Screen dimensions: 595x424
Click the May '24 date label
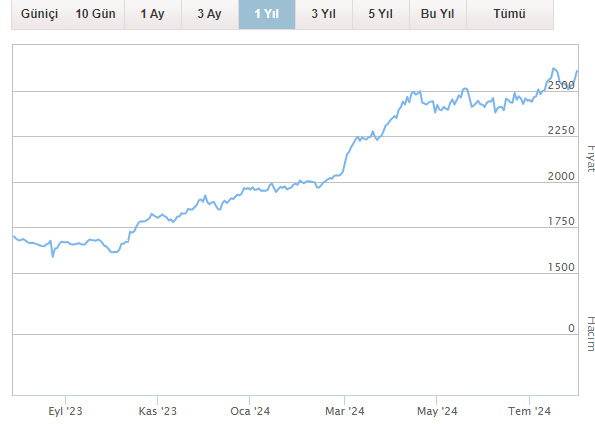(x=437, y=411)
